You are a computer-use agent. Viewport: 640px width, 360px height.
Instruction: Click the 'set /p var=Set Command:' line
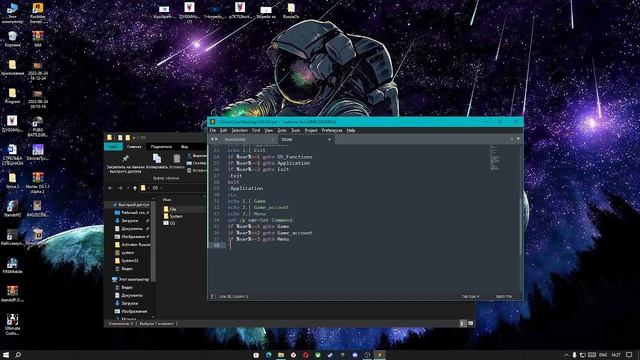coord(260,220)
